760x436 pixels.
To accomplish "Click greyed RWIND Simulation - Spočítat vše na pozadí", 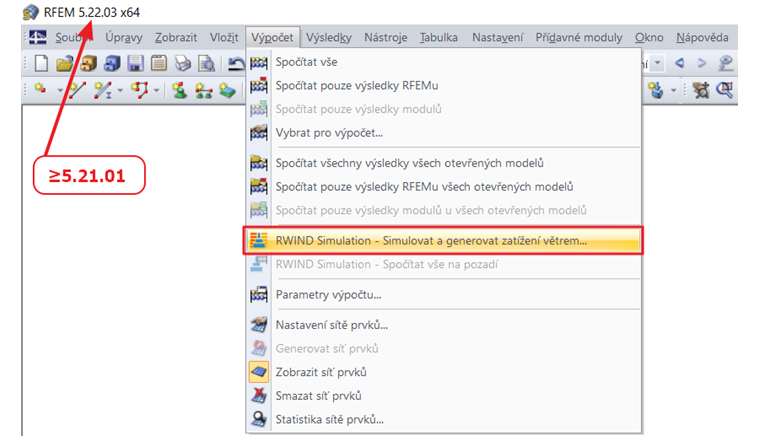I will pyautogui.click(x=445, y=265).
